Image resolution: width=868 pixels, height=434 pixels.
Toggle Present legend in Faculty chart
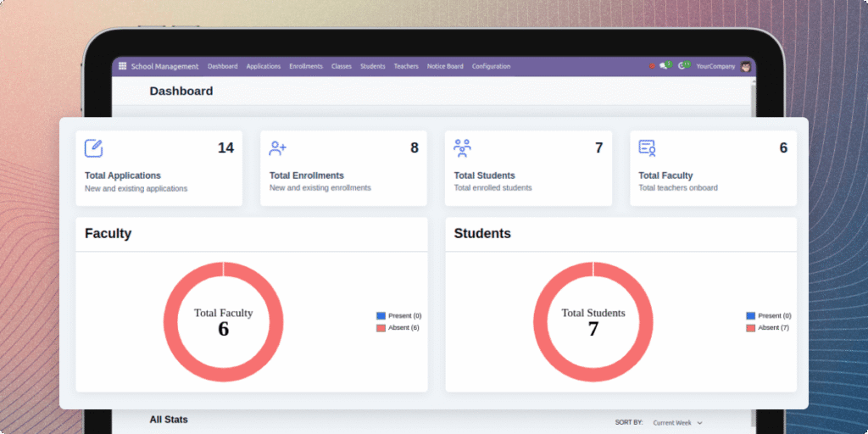coord(398,315)
